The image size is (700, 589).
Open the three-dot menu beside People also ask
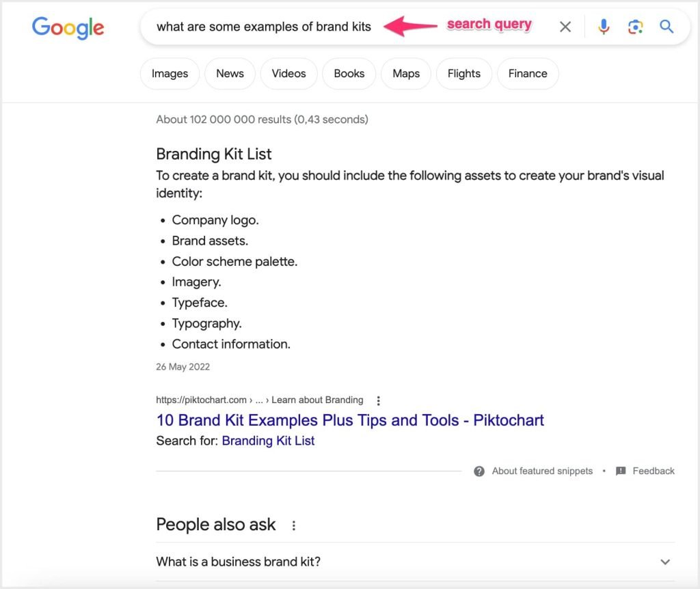tap(294, 523)
